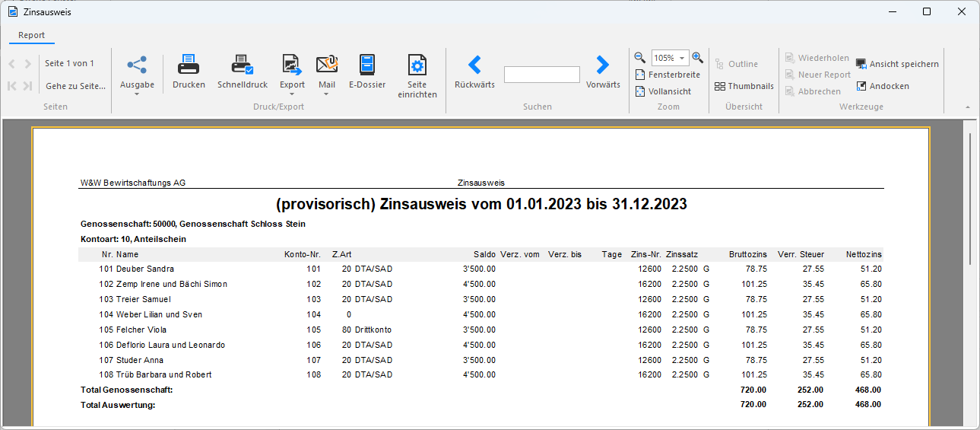Click Andocken

click(x=883, y=86)
